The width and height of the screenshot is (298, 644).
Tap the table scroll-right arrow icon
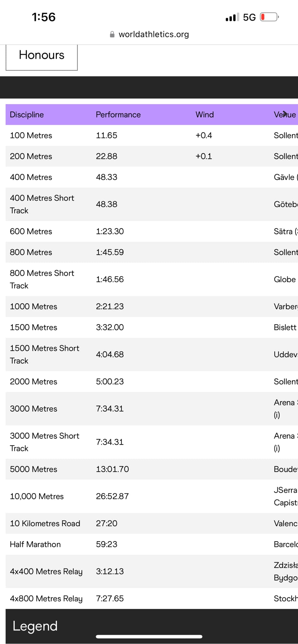pos(285,114)
